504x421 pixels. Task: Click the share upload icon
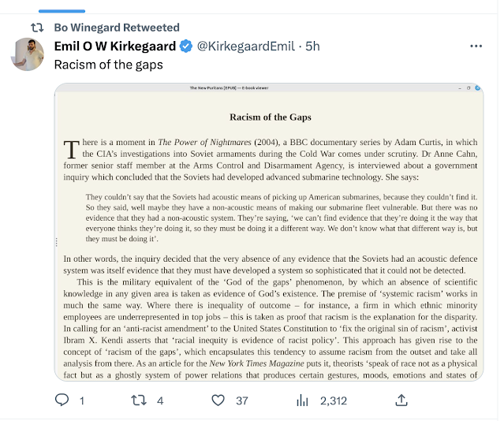click(401, 401)
